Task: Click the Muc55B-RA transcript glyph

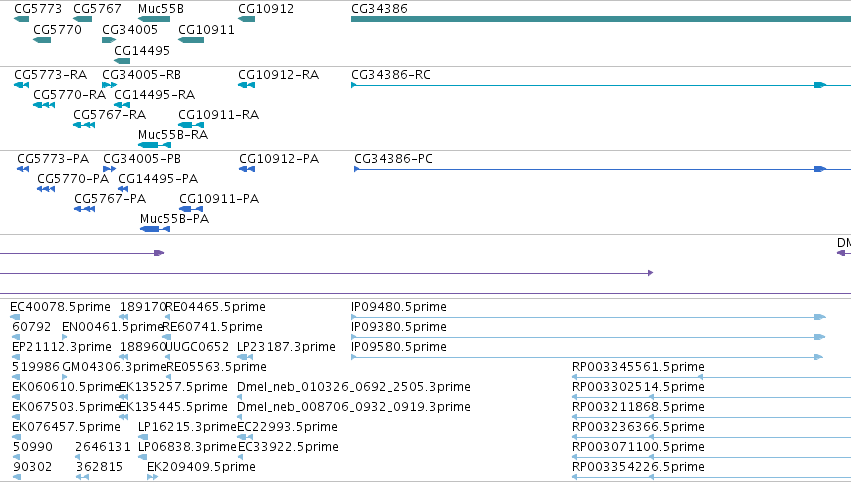Action: pos(155,145)
